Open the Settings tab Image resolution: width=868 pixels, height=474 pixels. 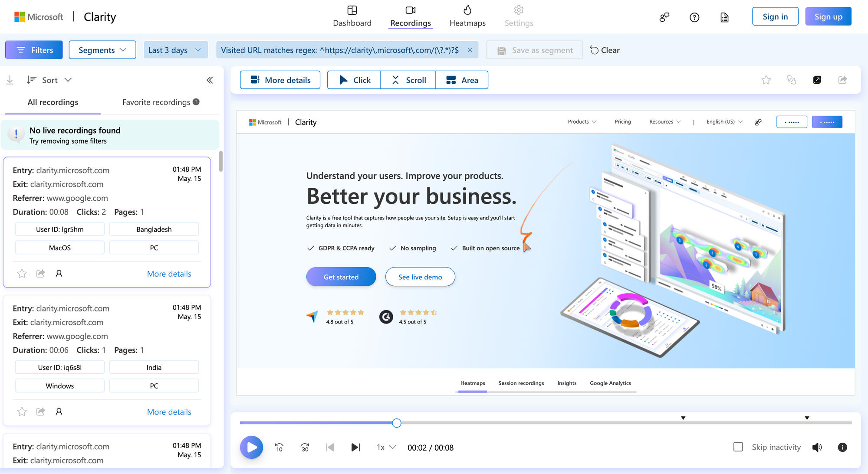tap(519, 16)
